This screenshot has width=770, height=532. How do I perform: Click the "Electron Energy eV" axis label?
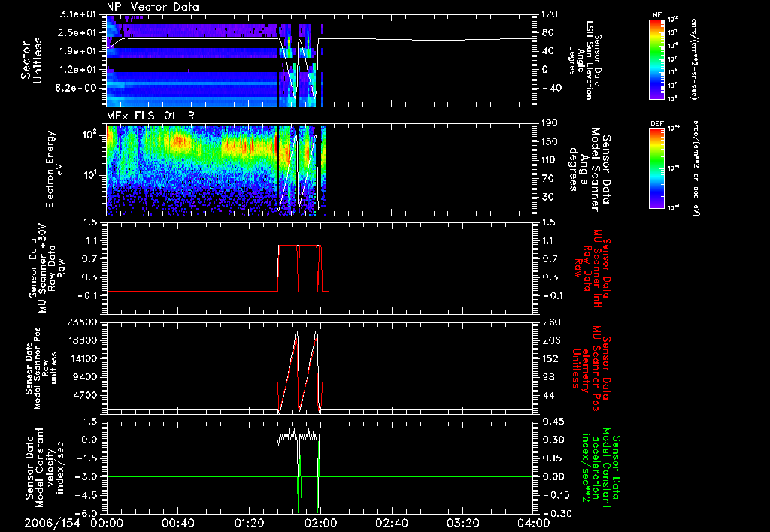click(55, 169)
